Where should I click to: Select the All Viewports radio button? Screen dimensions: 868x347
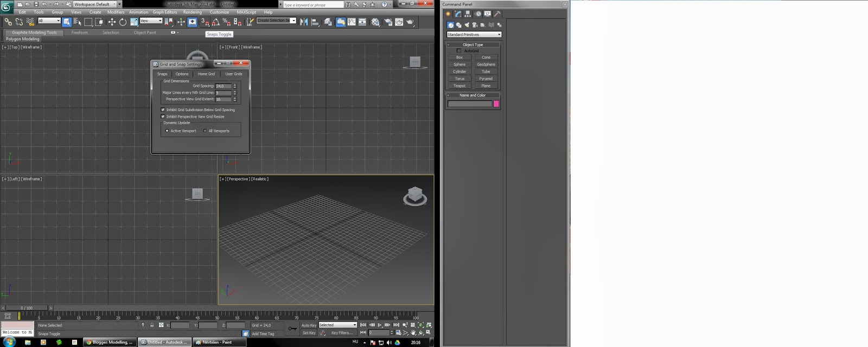205,131
